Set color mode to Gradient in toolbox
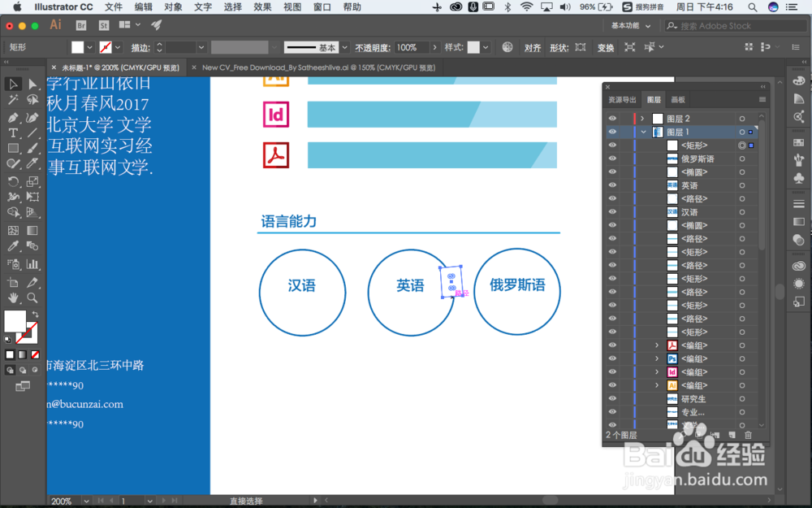 (22, 355)
